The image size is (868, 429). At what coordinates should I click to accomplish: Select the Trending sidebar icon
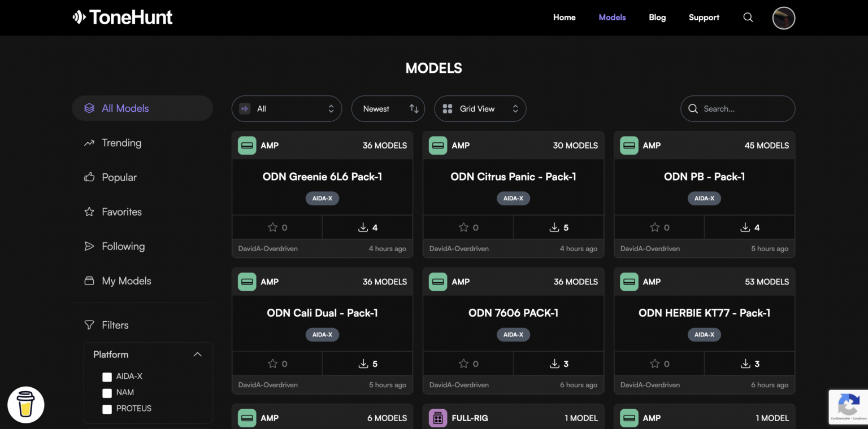(x=89, y=143)
